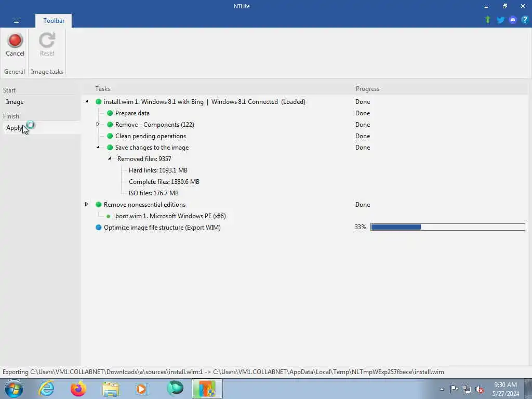
Task: Select Optimize image file structure (Export WIM) text
Action: coord(162,228)
